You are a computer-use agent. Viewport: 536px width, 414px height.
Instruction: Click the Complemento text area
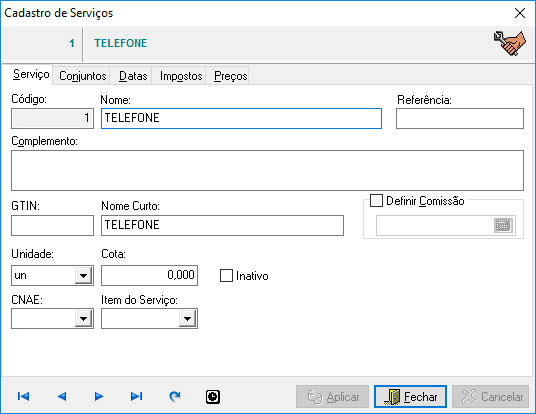267,170
